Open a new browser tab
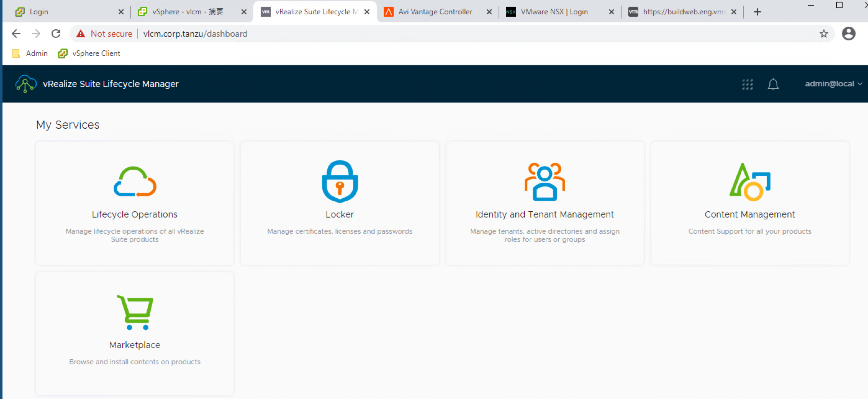This screenshot has height=399, width=868. [757, 12]
